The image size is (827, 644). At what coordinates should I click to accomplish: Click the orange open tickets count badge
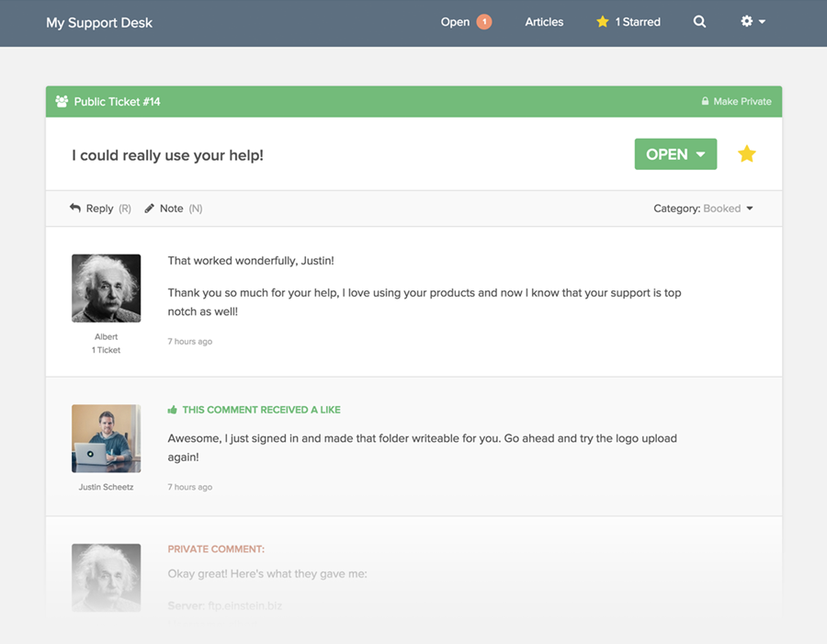tap(483, 22)
